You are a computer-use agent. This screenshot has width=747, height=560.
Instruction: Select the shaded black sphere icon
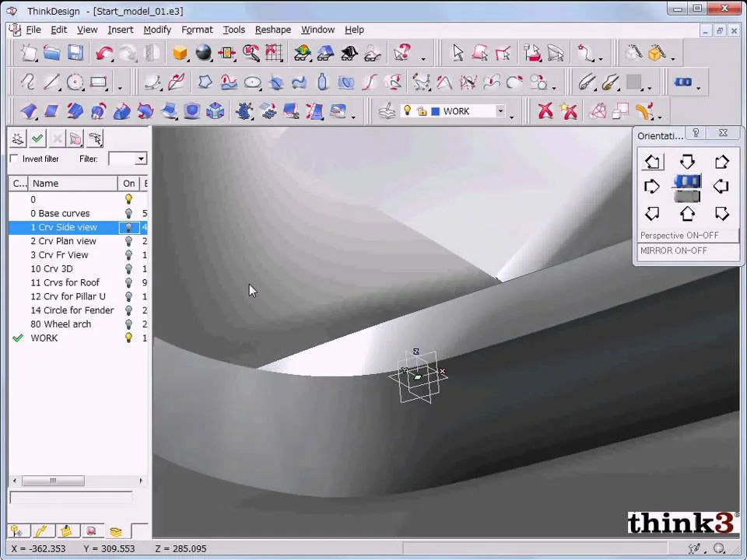click(203, 52)
